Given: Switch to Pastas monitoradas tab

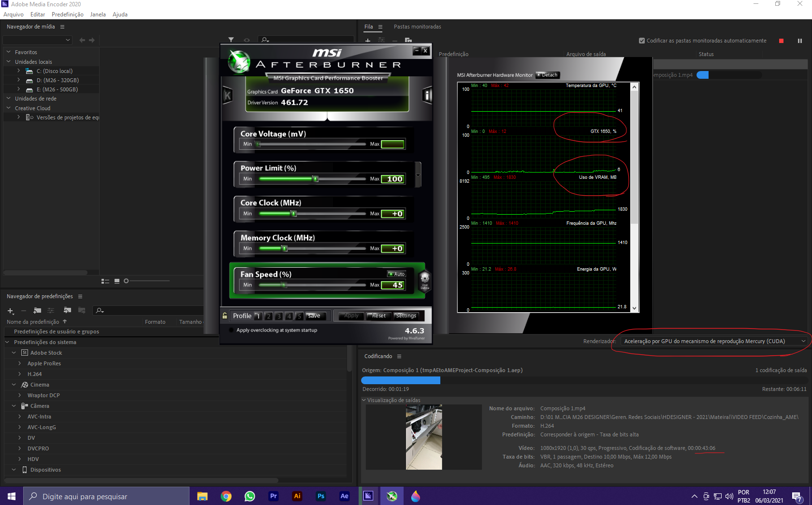Looking at the screenshot, I should (x=417, y=27).
